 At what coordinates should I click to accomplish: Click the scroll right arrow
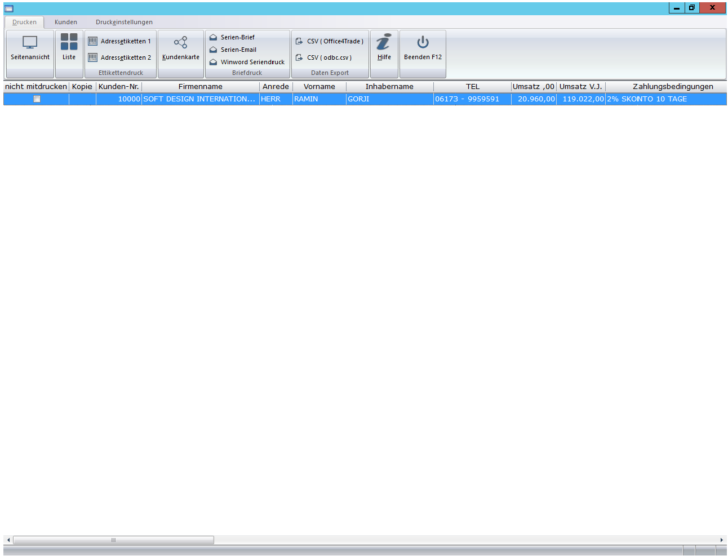(x=721, y=540)
